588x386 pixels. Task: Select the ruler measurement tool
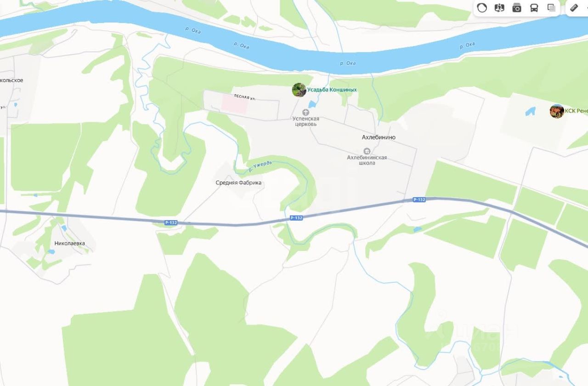(x=574, y=8)
